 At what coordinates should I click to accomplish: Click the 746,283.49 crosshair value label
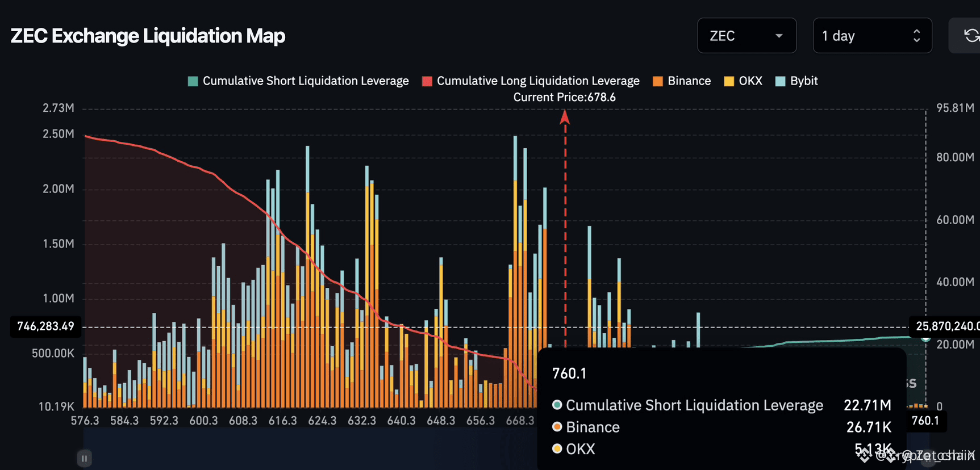coord(45,326)
